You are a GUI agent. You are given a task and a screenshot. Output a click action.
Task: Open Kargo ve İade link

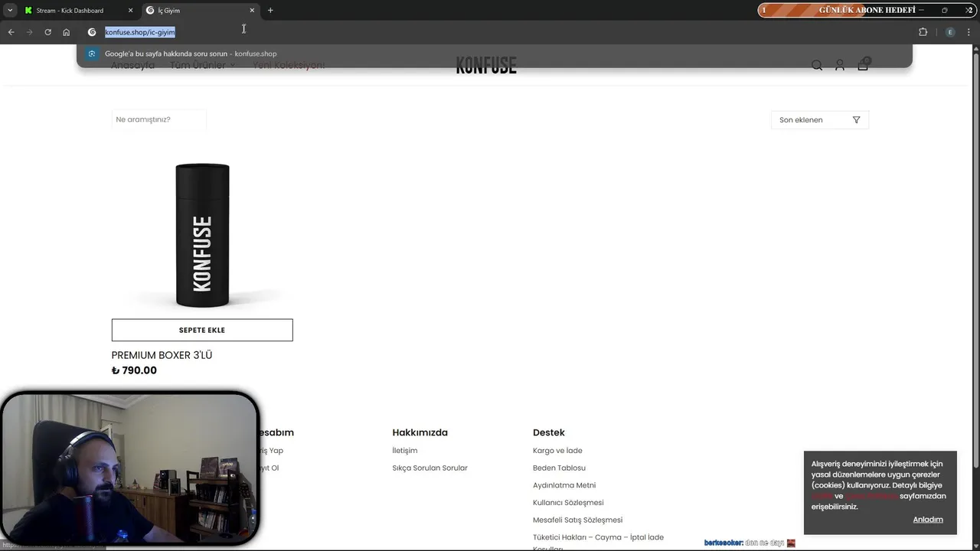click(557, 451)
